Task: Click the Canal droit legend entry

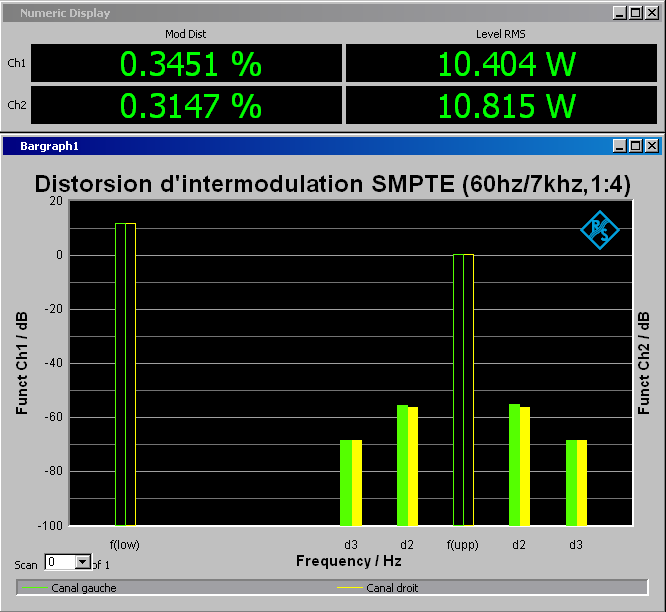Action: (x=392, y=588)
